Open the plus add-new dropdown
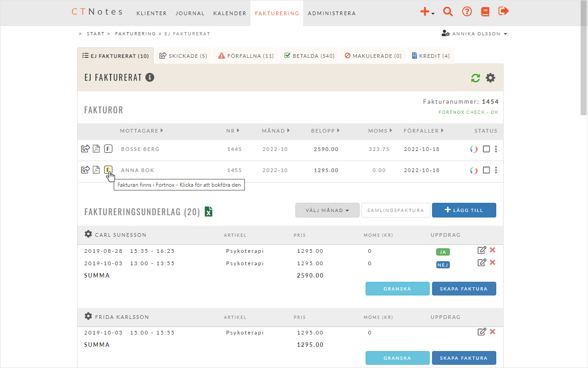588x368 pixels. tap(427, 12)
